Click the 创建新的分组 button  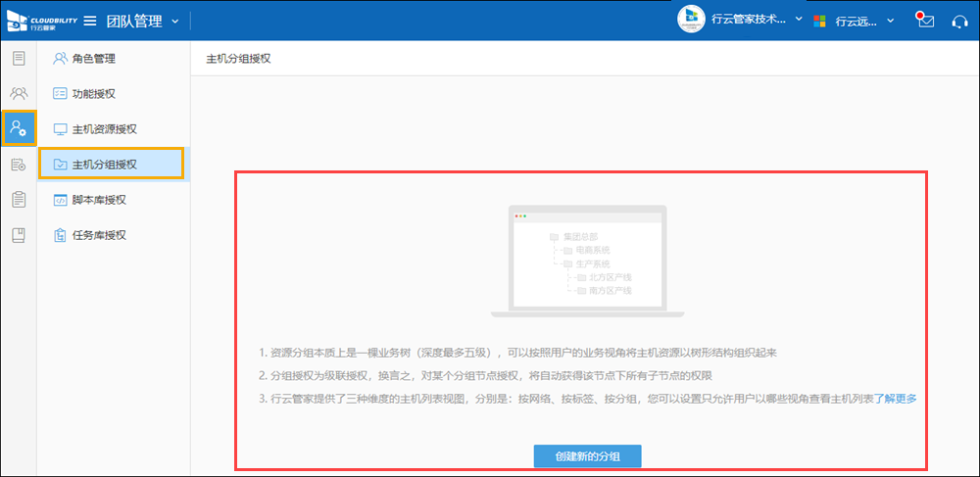coord(588,456)
